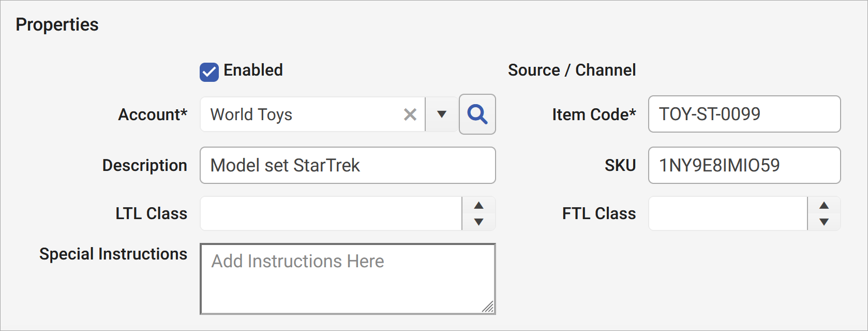This screenshot has width=868, height=331.
Task: Focus the empty LTL Class field
Action: pos(331,213)
